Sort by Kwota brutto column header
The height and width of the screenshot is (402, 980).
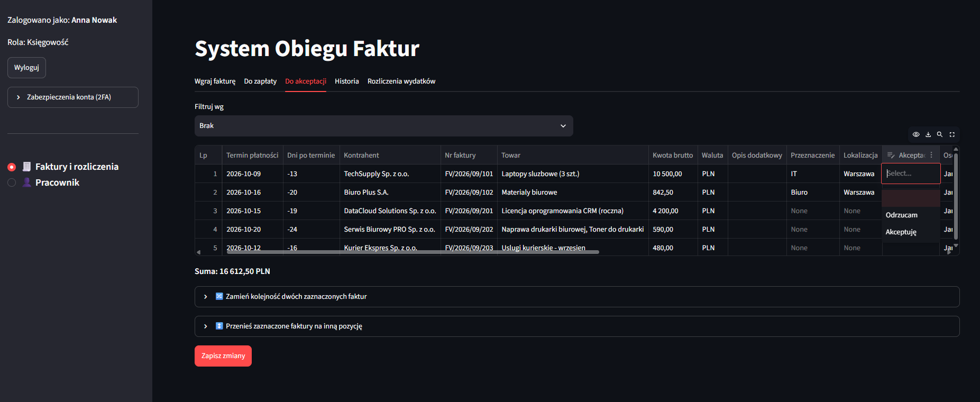pos(673,155)
